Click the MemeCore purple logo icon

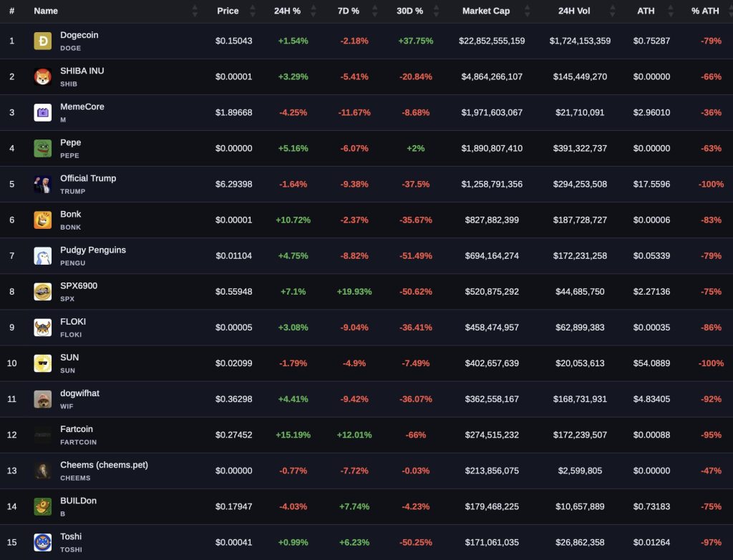pos(42,112)
